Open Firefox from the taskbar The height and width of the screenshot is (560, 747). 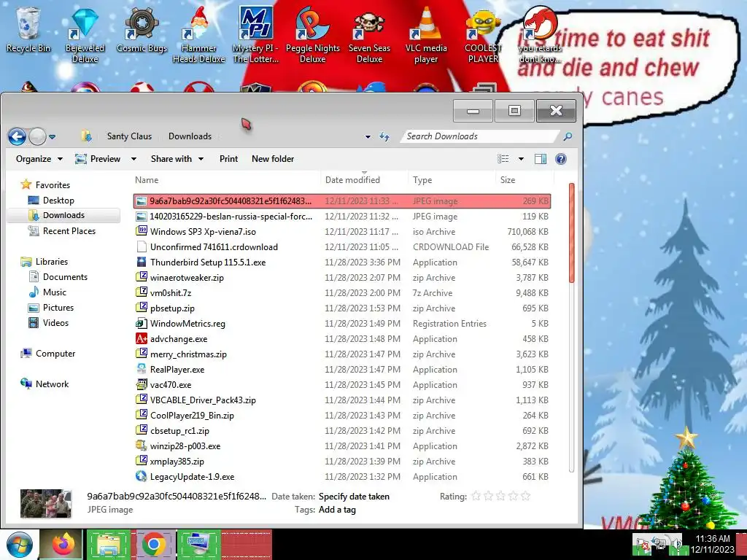pos(63,544)
